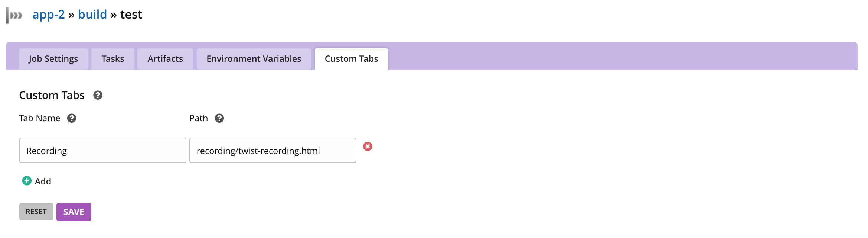
Task: Click the app-2 breadcrumb link
Action: click(49, 15)
